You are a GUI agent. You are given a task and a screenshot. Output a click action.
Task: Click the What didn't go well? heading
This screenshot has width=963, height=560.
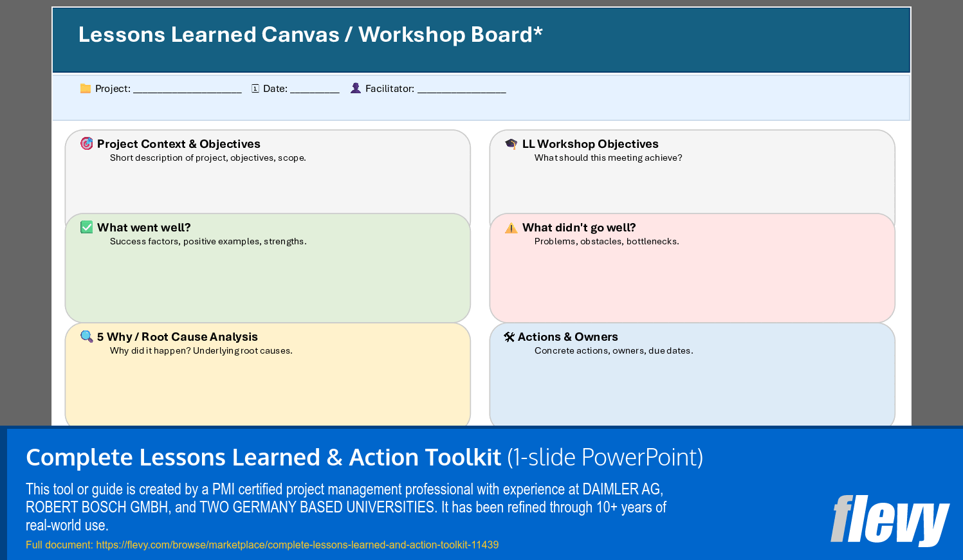tap(579, 228)
